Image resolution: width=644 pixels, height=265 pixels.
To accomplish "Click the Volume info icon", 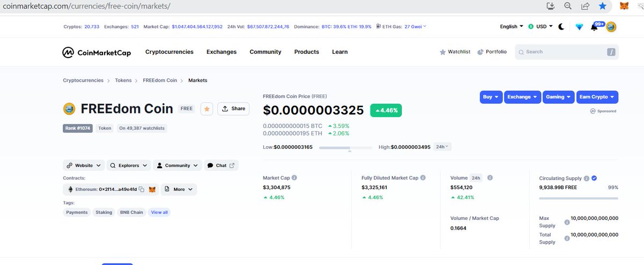I will [x=490, y=178].
